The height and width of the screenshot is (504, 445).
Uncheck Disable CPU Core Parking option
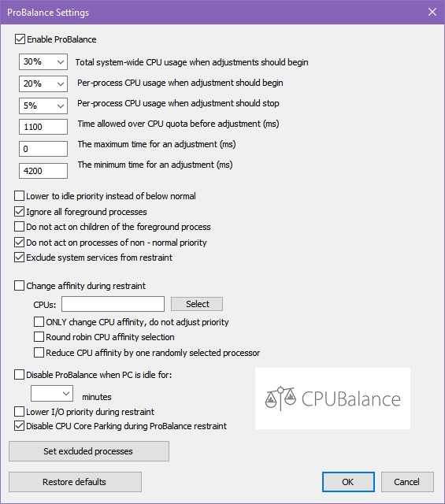coord(19,426)
